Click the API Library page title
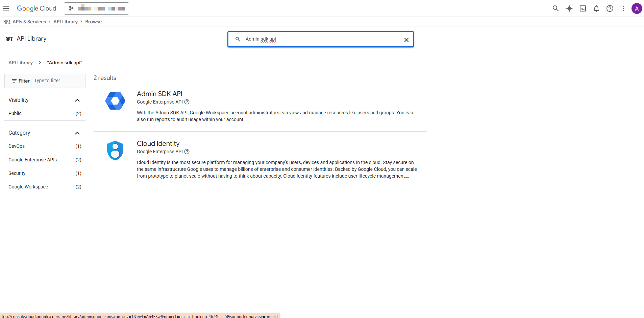Viewport: 644px width, 318px height. coord(32,39)
